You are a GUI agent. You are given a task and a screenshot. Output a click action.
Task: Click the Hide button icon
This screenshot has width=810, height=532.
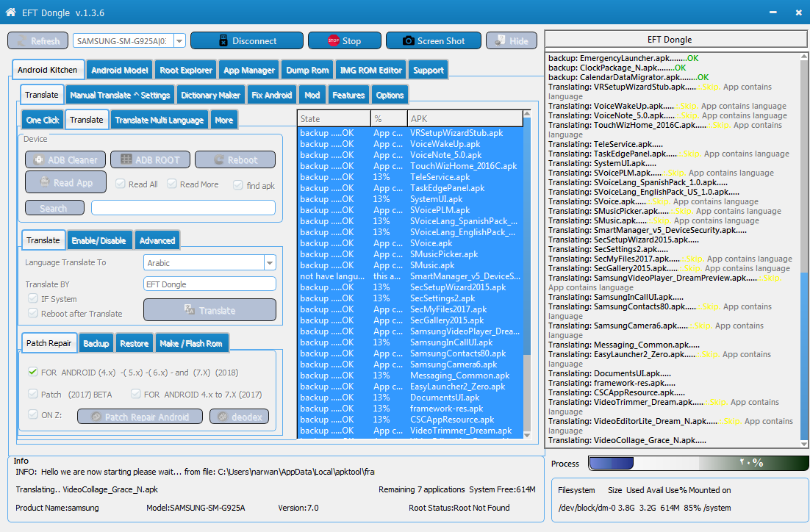(500, 40)
